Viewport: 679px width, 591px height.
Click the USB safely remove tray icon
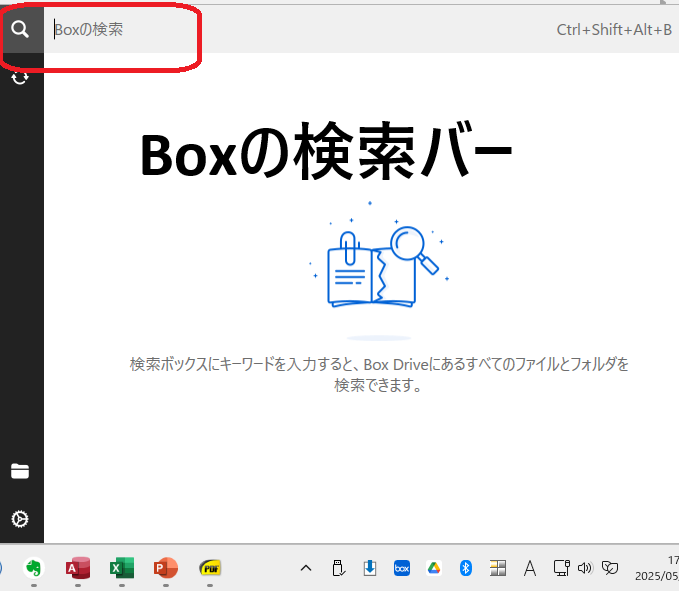coord(338,568)
